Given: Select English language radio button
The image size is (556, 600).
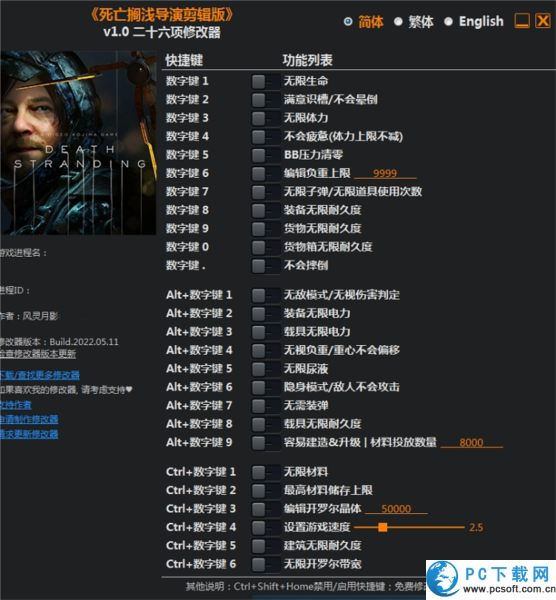Looking at the screenshot, I should [x=448, y=21].
